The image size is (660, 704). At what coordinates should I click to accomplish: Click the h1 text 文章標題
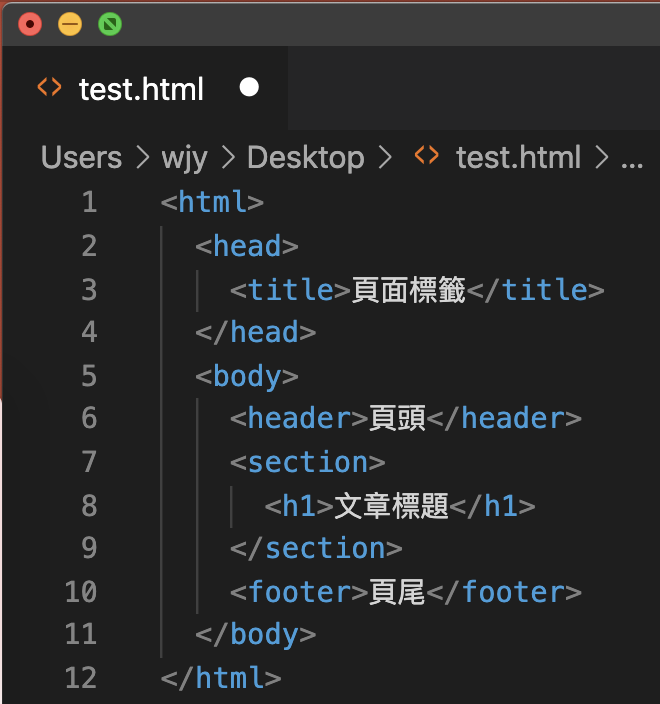[392, 506]
